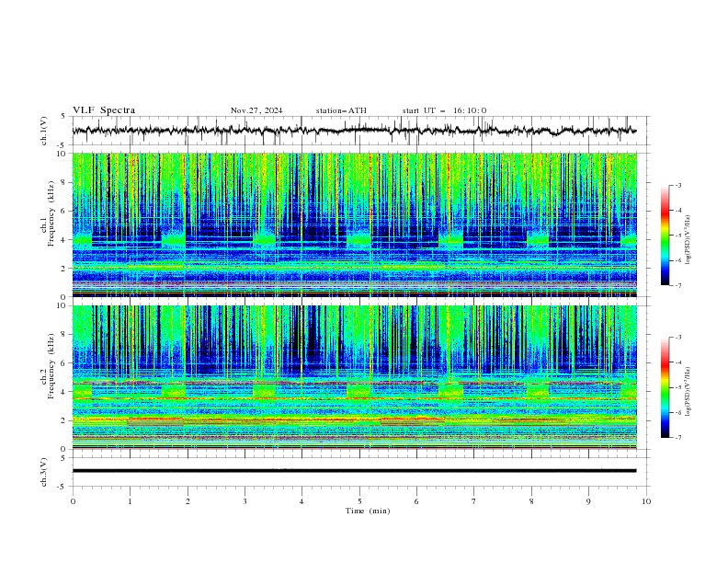Image resolution: width=728 pixels, height=563 pixels.
Task: Click time axis tick label '10'
Action: tap(646, 501)
